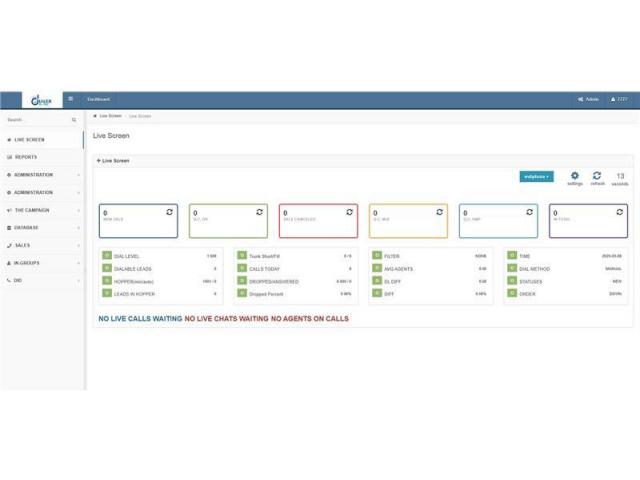Expand the In-Groups sidebar section

[x=40, y=263]
